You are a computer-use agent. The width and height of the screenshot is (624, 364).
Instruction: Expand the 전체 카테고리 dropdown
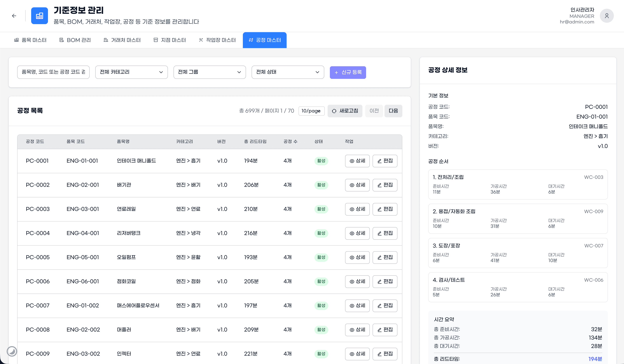click(x=131, y=72)
